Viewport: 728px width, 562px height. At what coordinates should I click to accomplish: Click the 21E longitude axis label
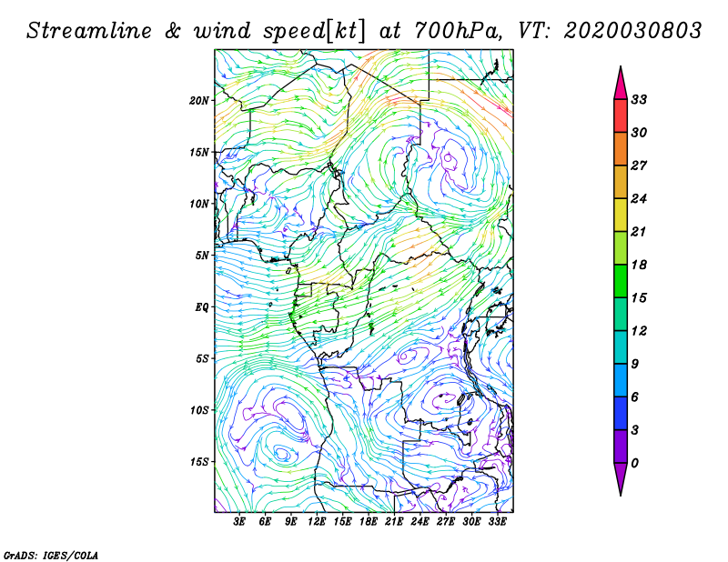tap(394, 522)
